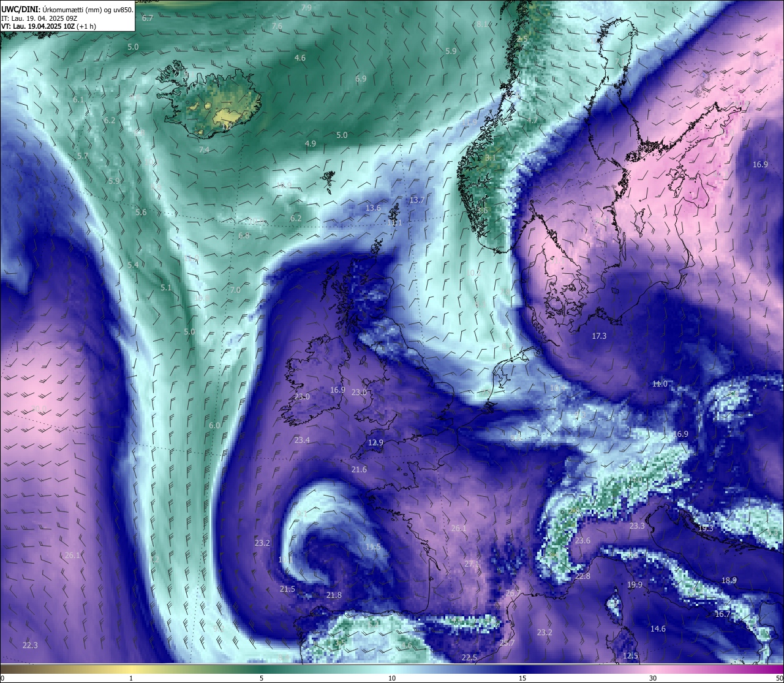784x683 pixels.
Task: Click the color scale label '15'
Action: (522, 678)
